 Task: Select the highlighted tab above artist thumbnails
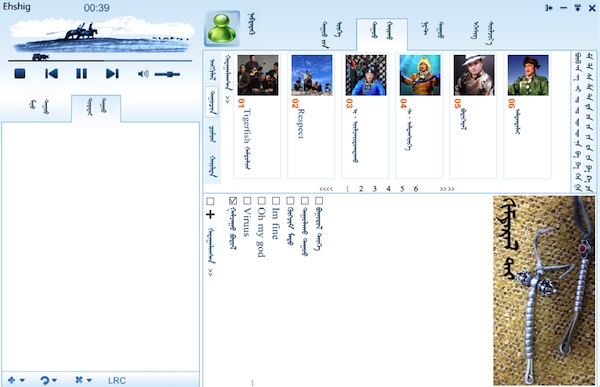click(x=382, y=34)
